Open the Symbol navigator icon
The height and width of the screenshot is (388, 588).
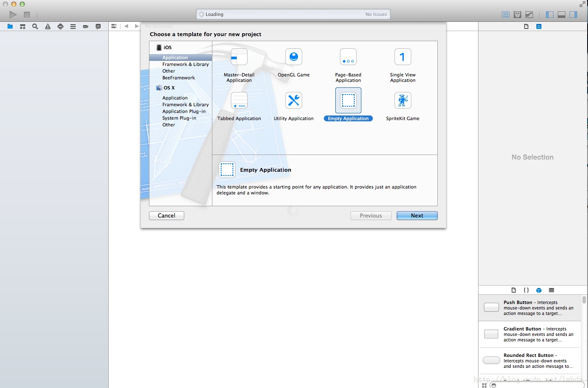tap(23, 26)
